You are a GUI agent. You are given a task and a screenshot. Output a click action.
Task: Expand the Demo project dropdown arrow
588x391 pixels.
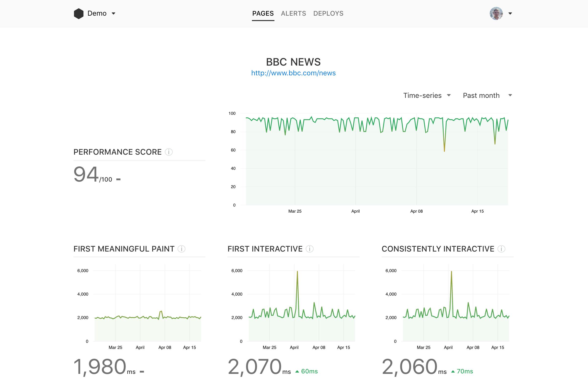(113, 13)
